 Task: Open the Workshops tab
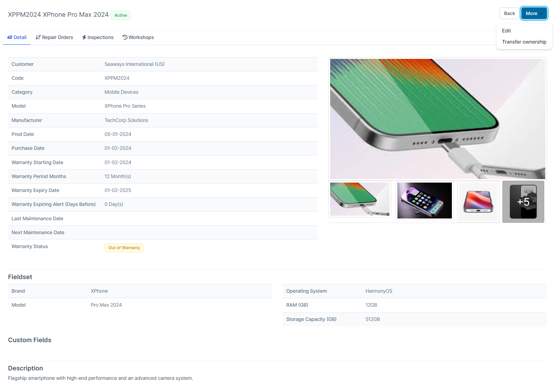click(x=138, y=37)
